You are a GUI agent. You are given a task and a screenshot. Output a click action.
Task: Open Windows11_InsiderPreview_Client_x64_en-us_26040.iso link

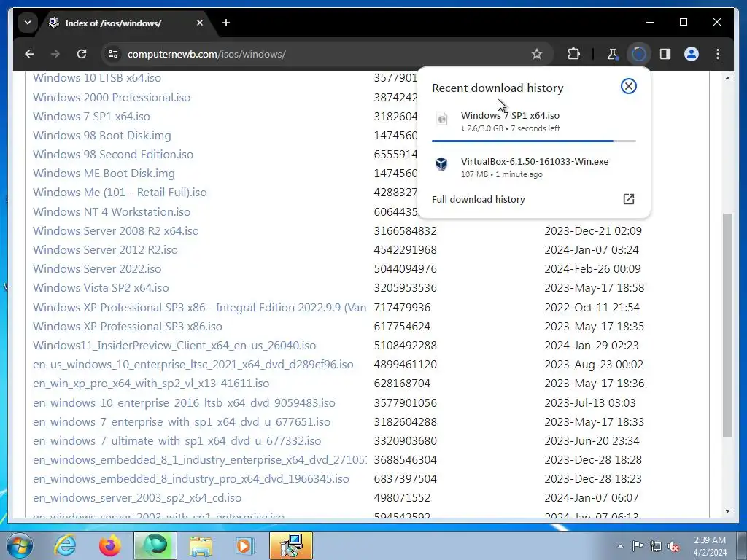174,346
